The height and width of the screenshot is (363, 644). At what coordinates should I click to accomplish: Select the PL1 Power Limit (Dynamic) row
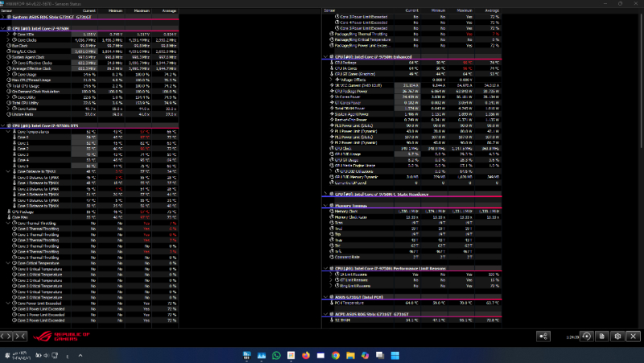pos(411,131)
